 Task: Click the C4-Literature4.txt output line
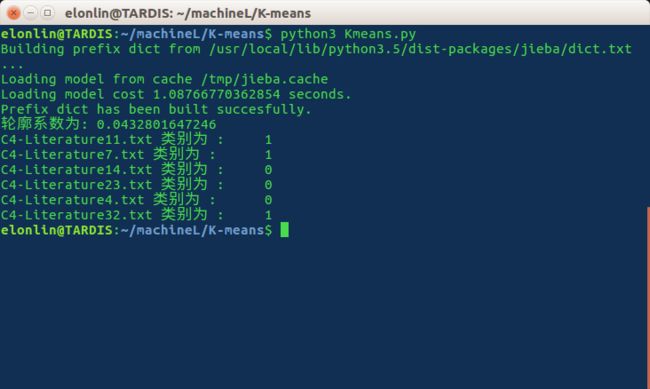click(x=136, y=199)
